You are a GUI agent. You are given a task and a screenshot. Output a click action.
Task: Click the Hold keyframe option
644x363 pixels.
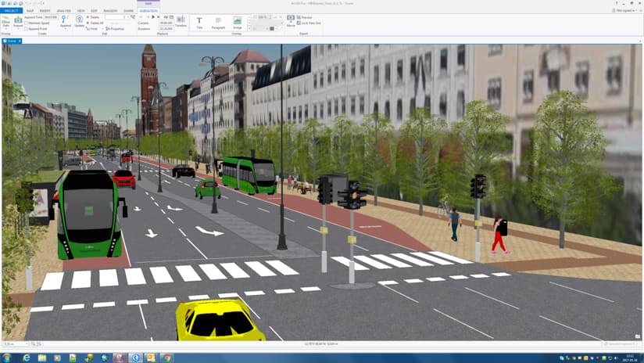[x=92, y=29]
